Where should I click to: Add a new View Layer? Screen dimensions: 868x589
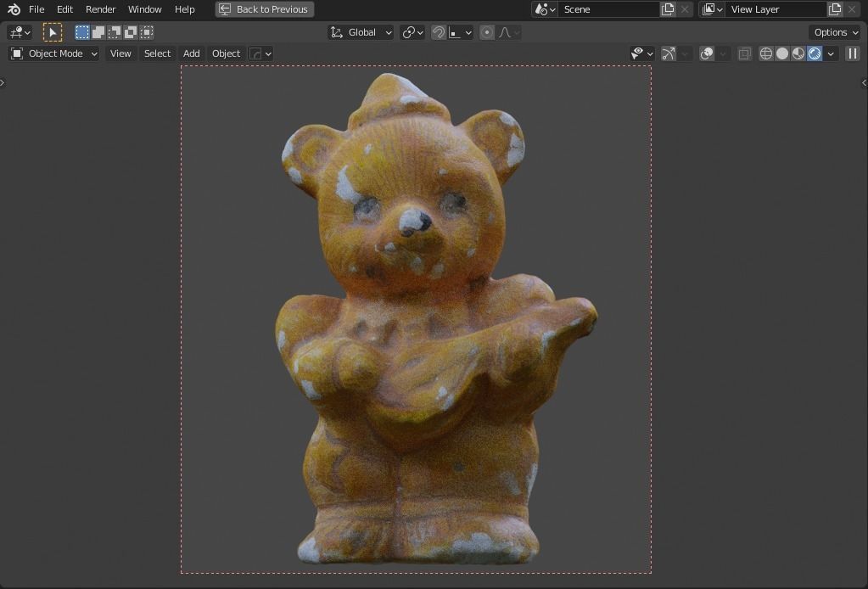[835, 9]
